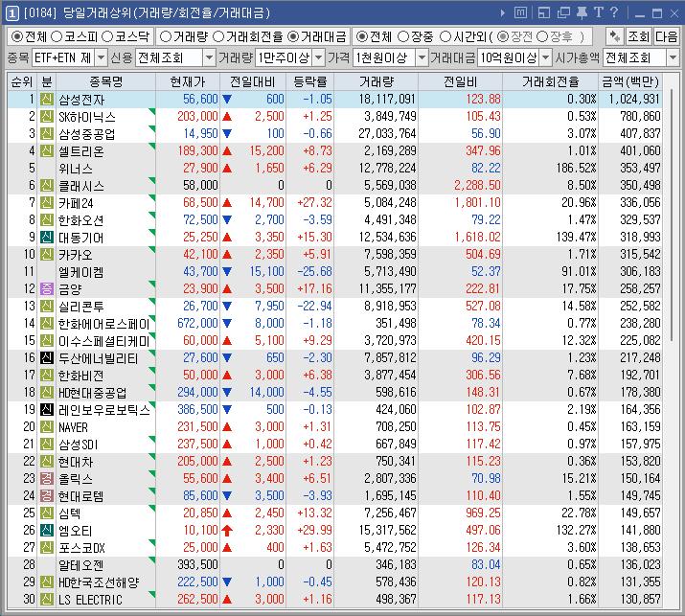Click the selected 장전 radio button
Screen dimensions: 685x616
(503, 36)
